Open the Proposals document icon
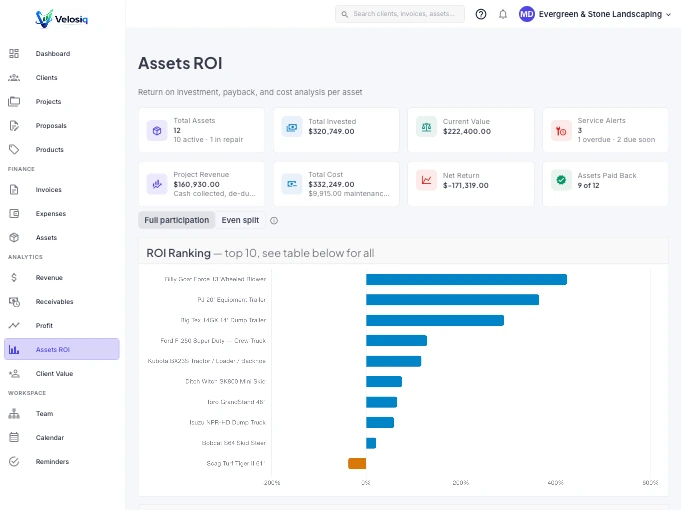The height and width of the screenshot is (510, 681). point(14,126)
